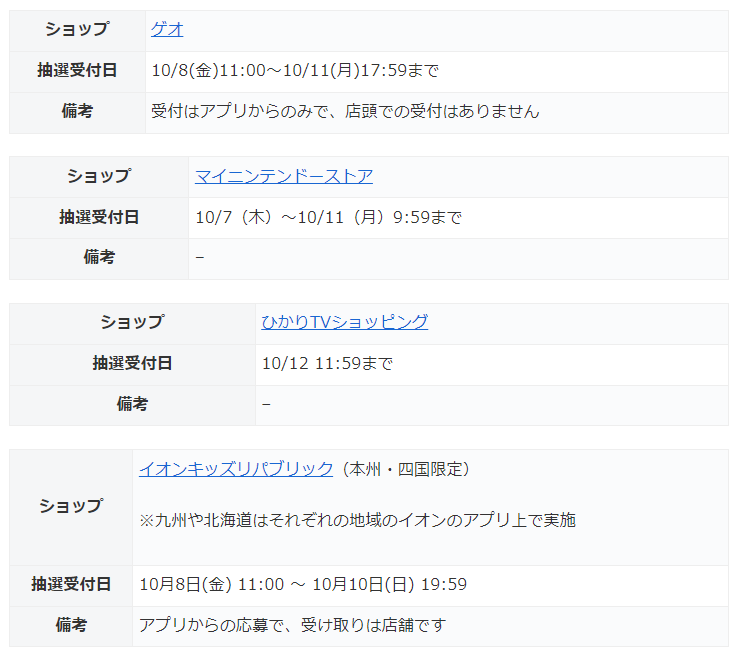Click the ショップ header beside ひかりTVショッピング

tap(132, 322)
